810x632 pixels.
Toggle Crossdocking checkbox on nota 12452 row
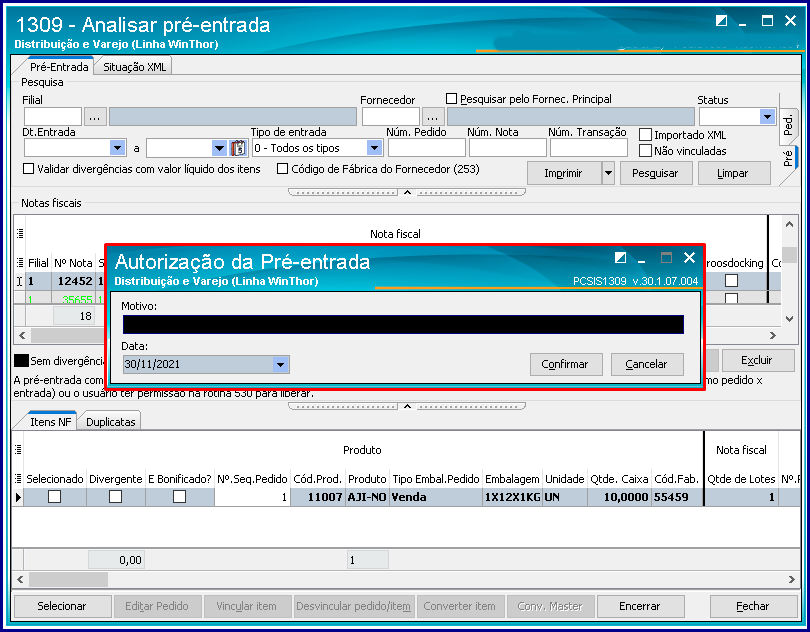[731, 281]
